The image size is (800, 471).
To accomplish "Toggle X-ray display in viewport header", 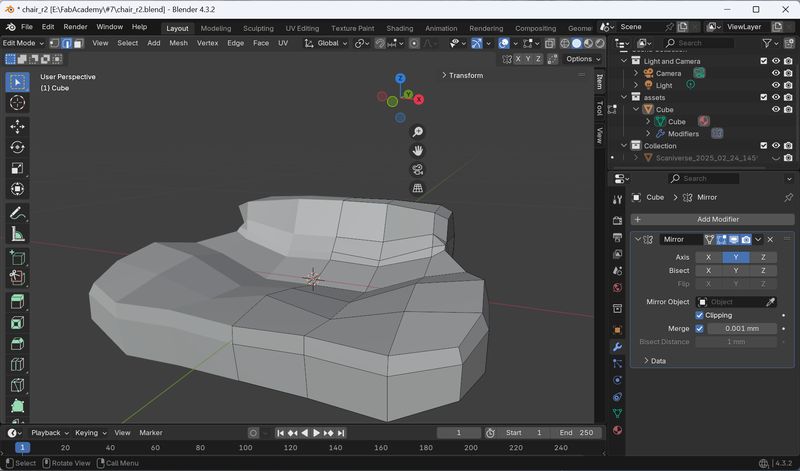I will click(x=549, y=43).
